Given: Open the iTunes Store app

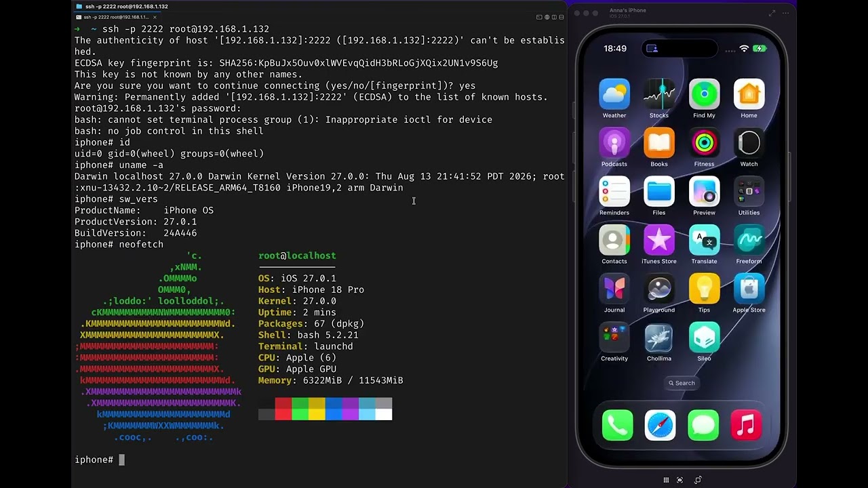Looking at the screenshot, I should tap(659, 241).
